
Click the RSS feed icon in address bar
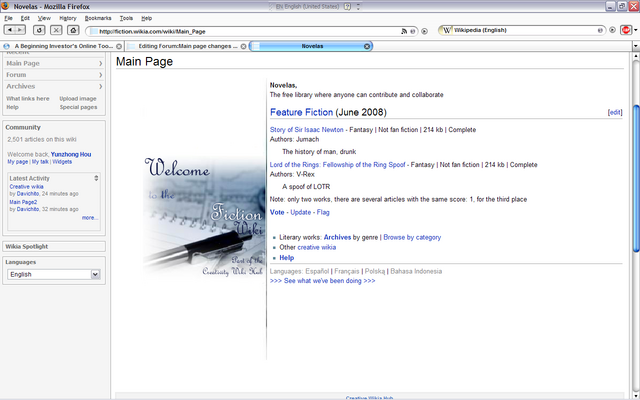(x=404, y=31)
